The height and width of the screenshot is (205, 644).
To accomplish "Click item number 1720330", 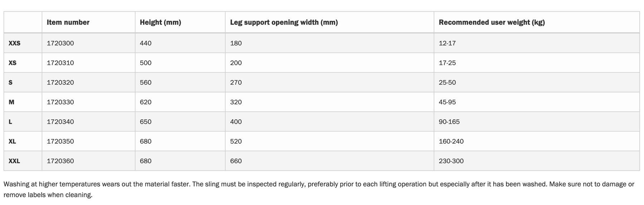I will [x=60, y=102].
